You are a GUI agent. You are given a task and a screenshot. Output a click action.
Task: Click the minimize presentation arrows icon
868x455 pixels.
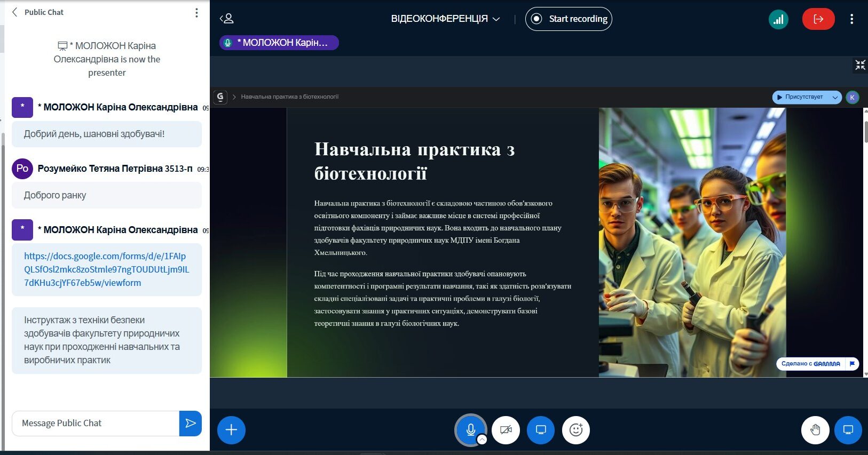[x=860, y=65]
